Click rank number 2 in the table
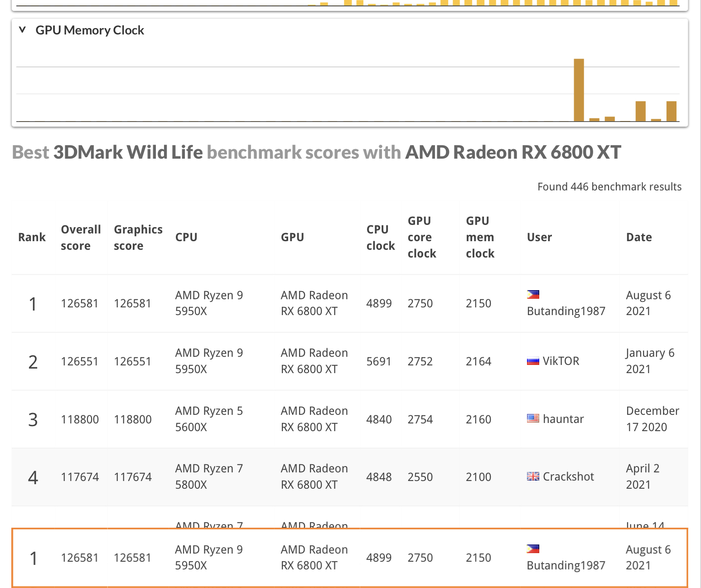 (33, 362)
